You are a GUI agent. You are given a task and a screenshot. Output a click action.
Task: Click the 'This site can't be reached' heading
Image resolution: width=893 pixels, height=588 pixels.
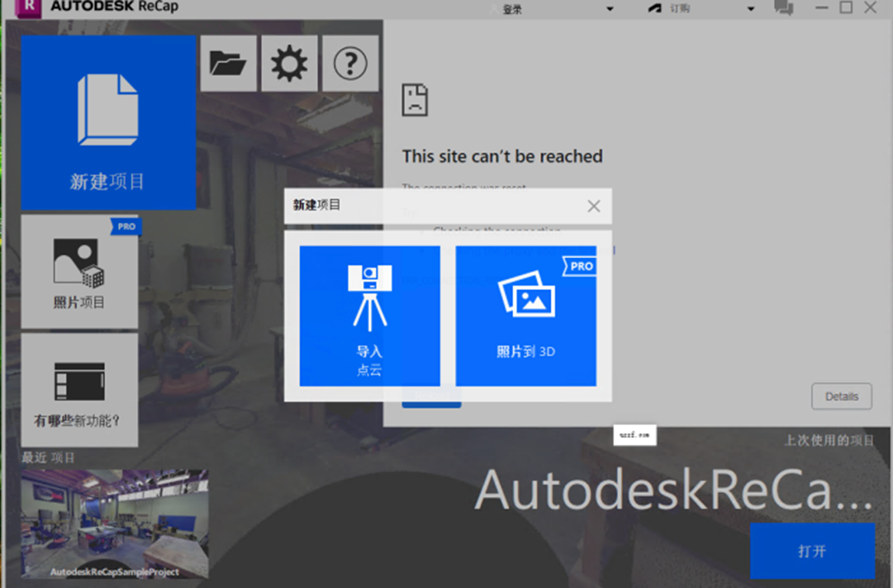pos(502,156)
